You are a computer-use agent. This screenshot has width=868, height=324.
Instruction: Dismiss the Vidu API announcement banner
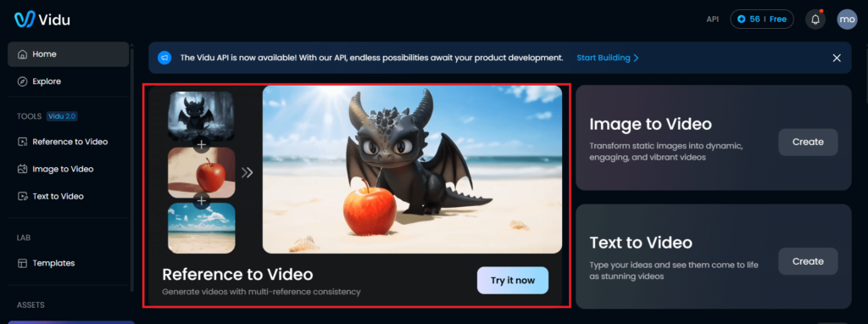pos(837,58)
